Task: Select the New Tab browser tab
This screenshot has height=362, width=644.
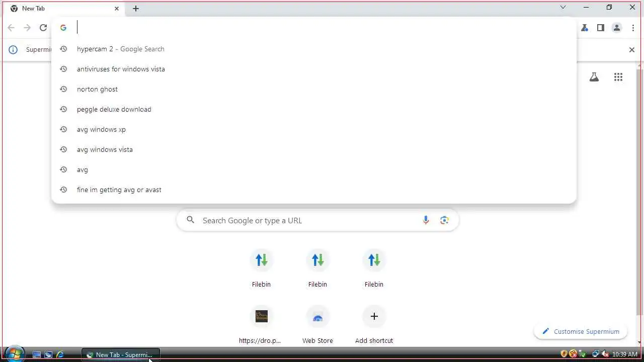Action: coord(64,9)
